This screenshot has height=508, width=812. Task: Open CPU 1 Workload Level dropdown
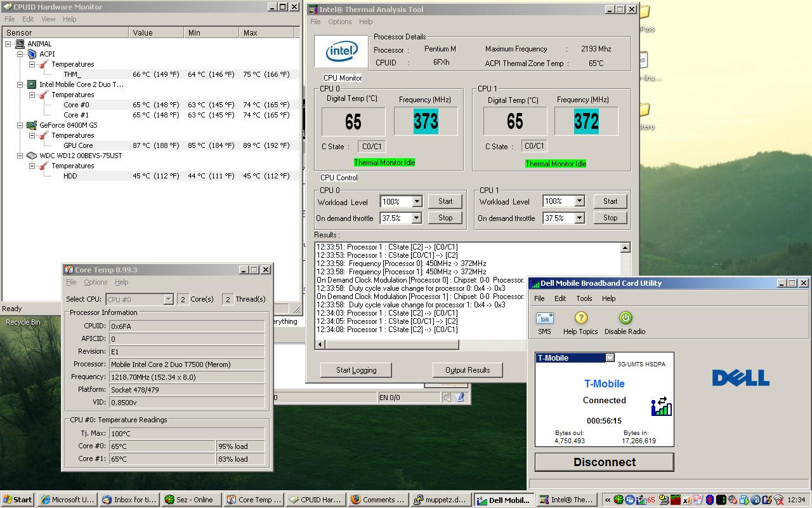pos(579,201)
